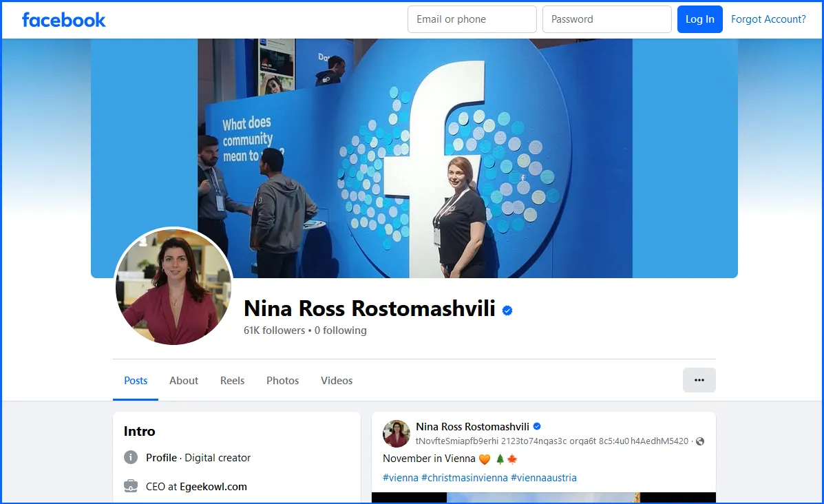Click the verified badge in the post header

(x=537, y=426)
